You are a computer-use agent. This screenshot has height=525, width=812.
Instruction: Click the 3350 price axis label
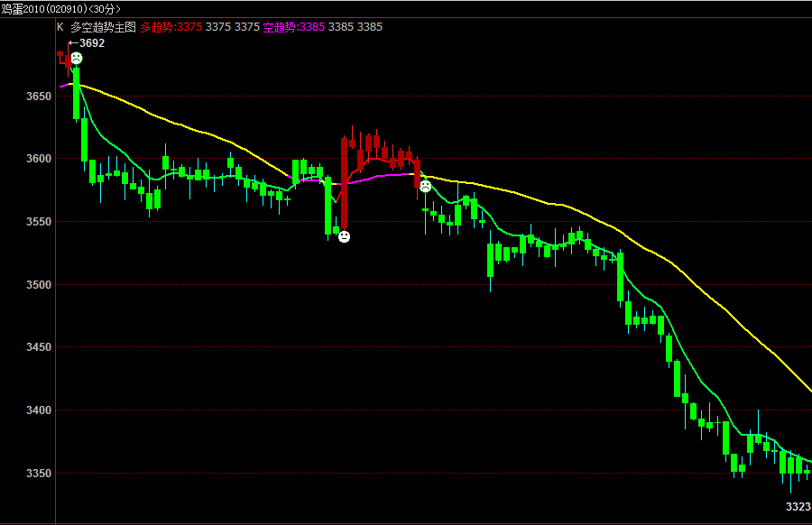click(39, 474)
